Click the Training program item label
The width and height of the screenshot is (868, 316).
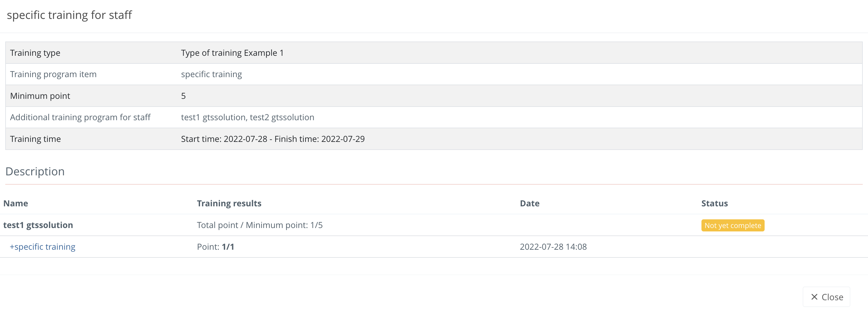(x=53, y=74)
